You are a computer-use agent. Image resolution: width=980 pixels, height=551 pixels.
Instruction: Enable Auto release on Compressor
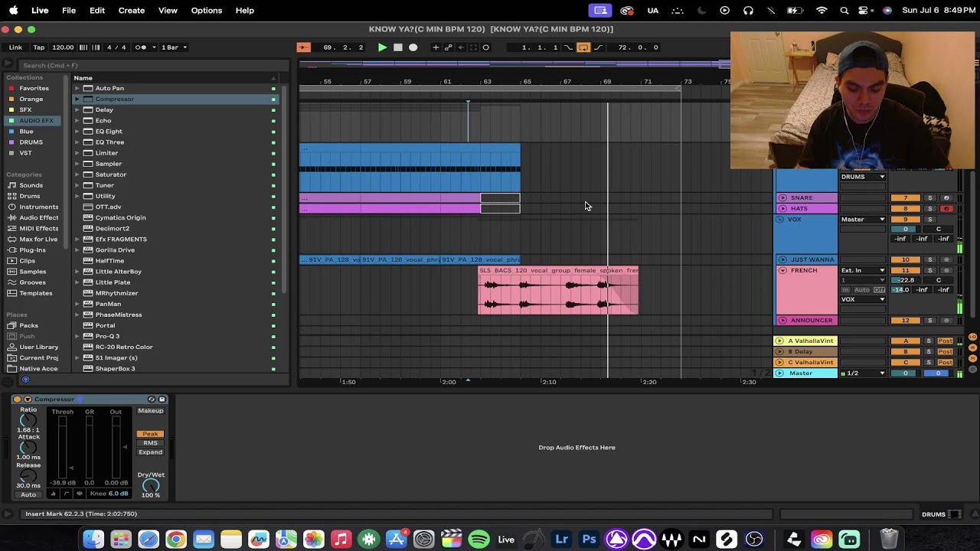(x=28, y=494)
